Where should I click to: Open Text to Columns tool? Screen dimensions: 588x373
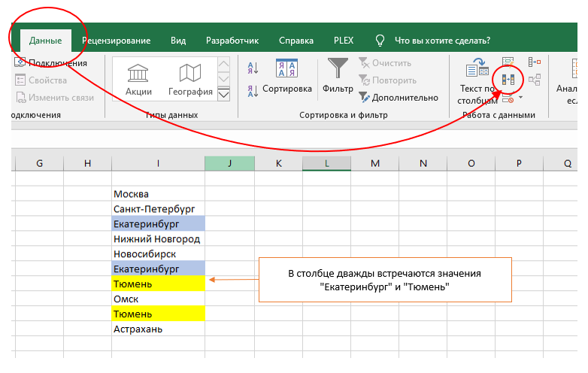pyautogui.click(x=477, y=80)
